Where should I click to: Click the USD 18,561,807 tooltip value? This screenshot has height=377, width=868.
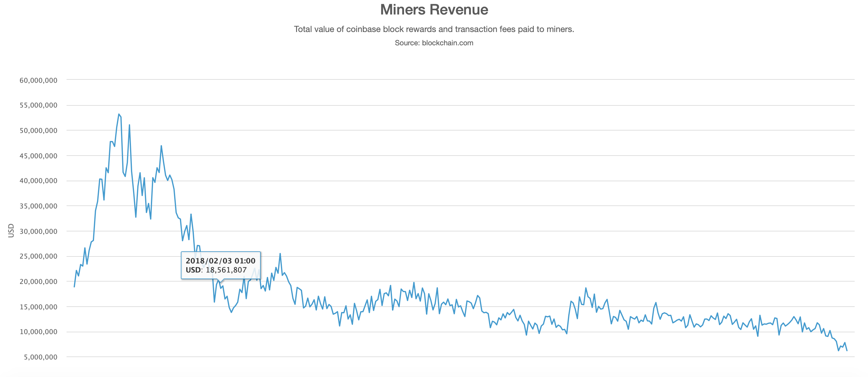216,270
